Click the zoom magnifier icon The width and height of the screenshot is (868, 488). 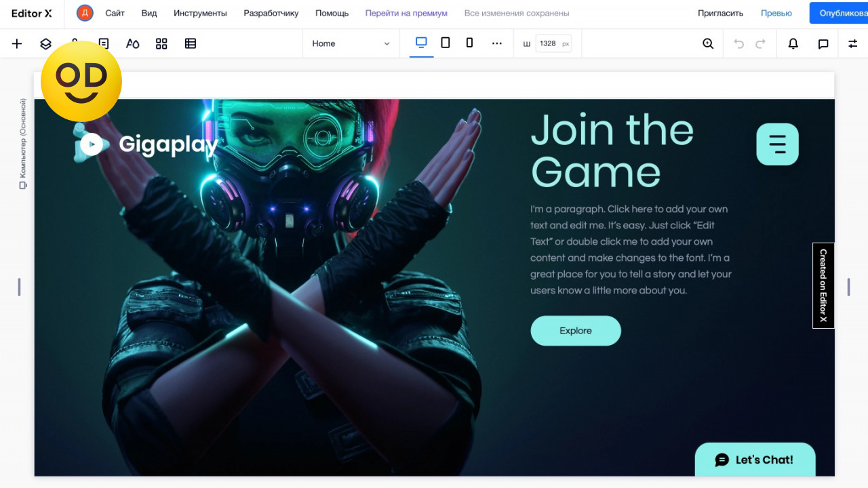pos(708,43)
